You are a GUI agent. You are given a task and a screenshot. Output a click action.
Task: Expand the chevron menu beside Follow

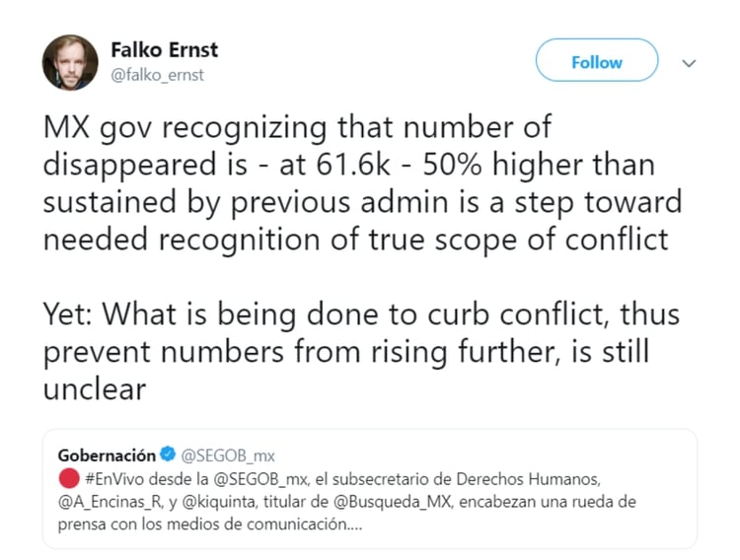coord(690,62)
